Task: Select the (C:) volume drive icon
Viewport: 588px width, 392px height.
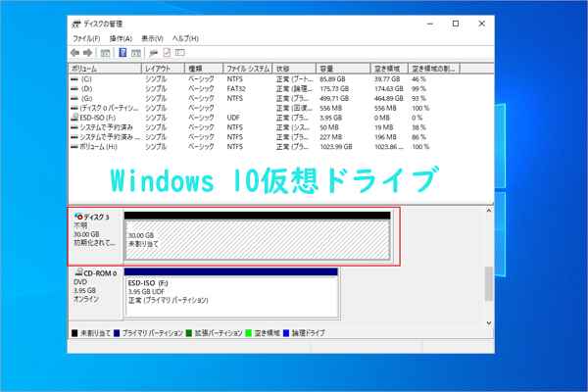Action: pos(75,78)
